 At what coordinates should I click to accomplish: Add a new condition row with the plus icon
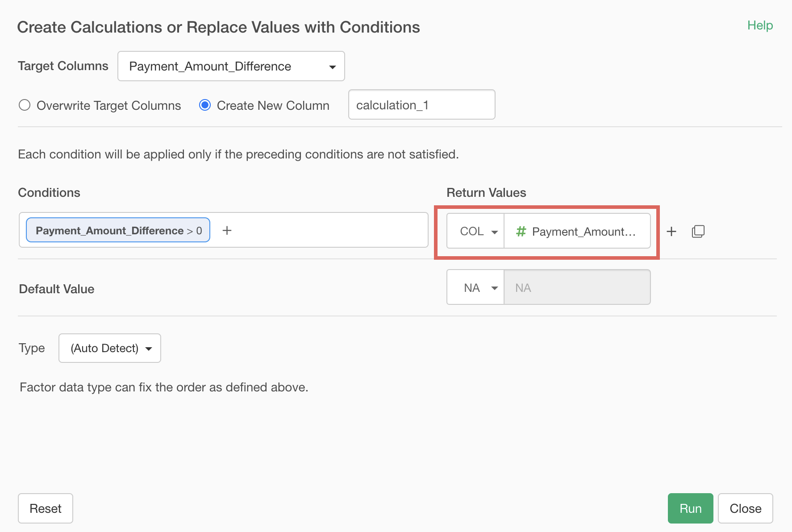[671, 231]
